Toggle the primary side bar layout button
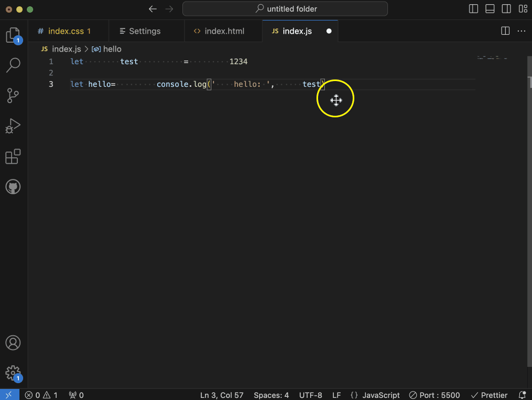The width and height of the screenshot is (532, 400). pos(473,9)
